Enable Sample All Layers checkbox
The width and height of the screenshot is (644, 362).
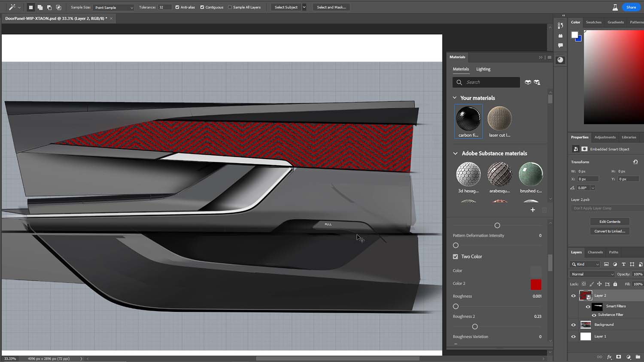point(230,7)
